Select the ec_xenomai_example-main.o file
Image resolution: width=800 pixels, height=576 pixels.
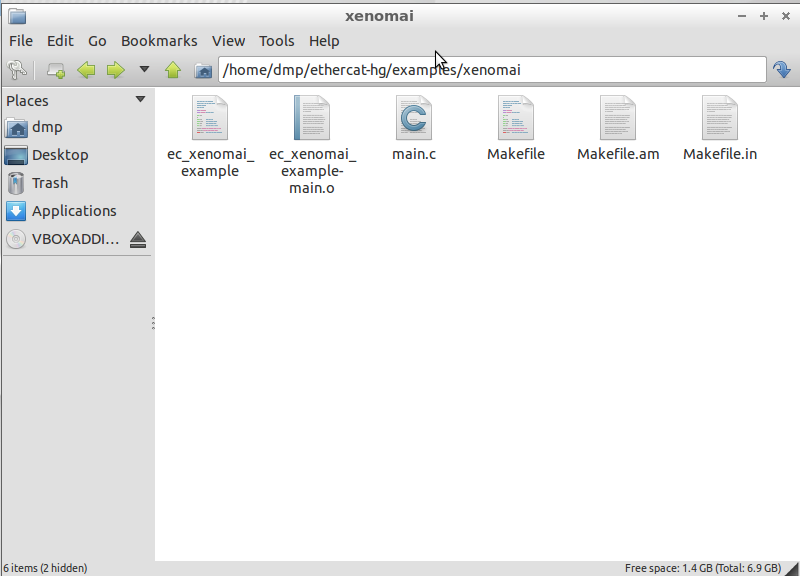tap(312, 145)
